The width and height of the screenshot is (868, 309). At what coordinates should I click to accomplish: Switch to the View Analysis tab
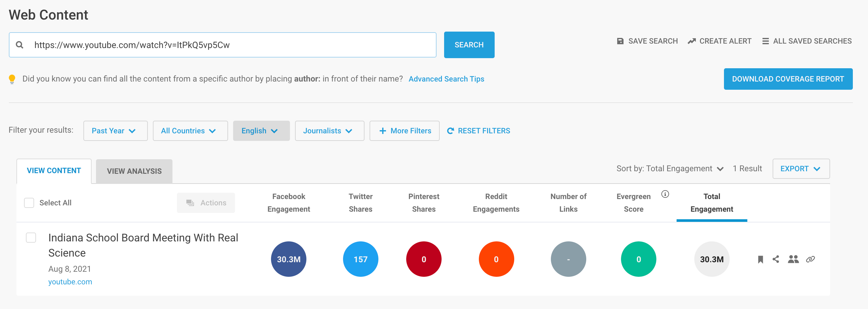point(134,171)
